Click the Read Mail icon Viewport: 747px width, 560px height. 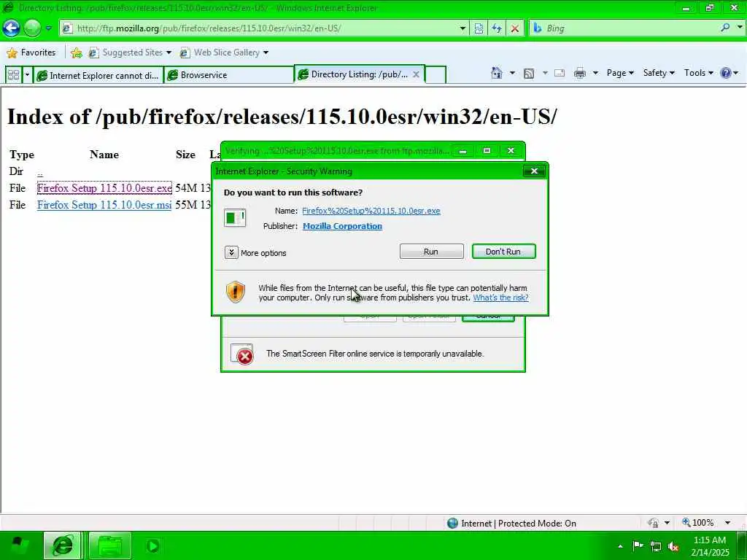[x=560, y=73]
